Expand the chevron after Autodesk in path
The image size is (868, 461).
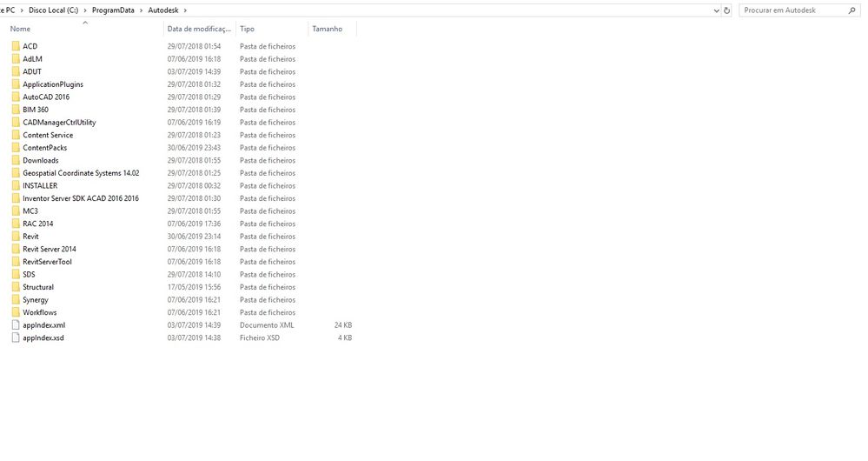(x=185, y=10)
